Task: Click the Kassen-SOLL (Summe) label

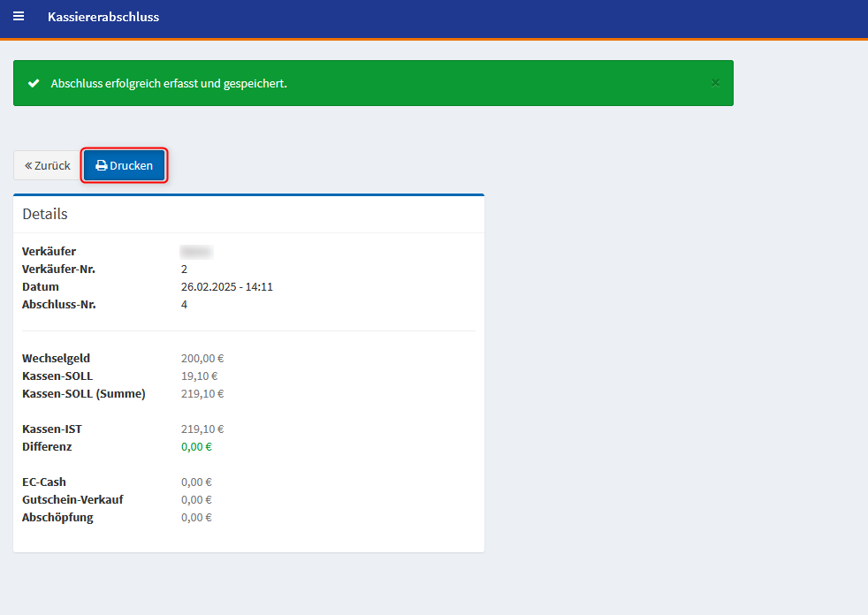Action: click(x=84, y=393)
